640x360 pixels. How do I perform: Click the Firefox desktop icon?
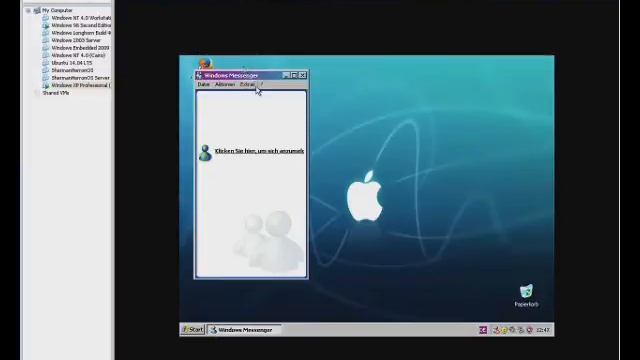[x=205, y=63]
